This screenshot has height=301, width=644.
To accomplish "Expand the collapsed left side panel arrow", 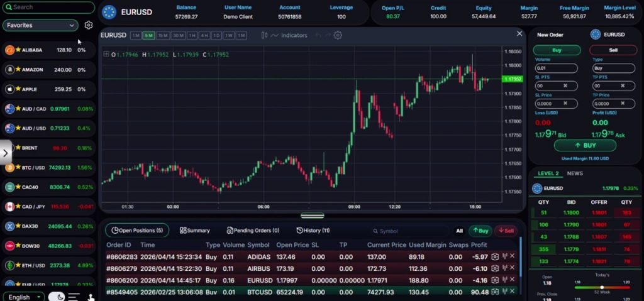I will click(5, 153).
